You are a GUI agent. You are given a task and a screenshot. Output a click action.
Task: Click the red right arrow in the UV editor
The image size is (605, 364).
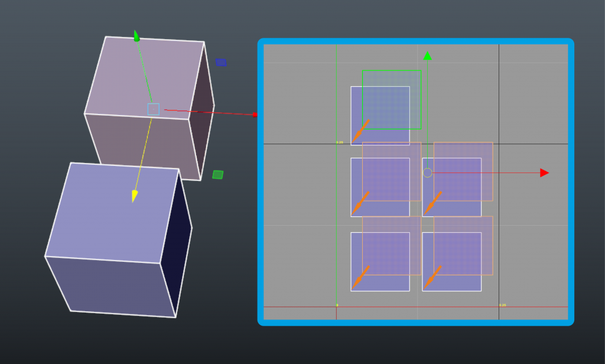(x=544, y=173)
